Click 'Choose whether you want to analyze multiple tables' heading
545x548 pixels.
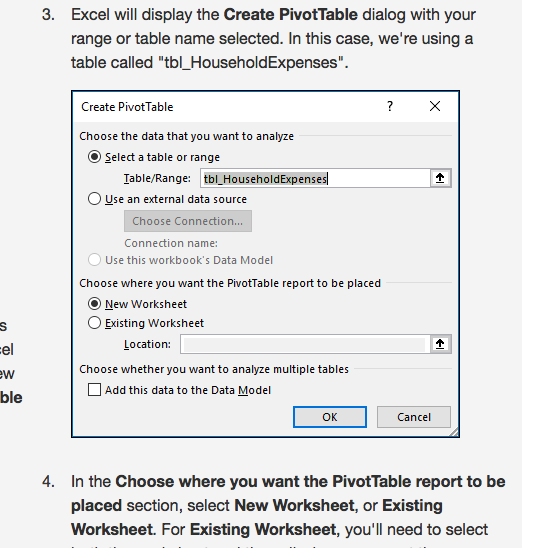click(x=214, y=369)
